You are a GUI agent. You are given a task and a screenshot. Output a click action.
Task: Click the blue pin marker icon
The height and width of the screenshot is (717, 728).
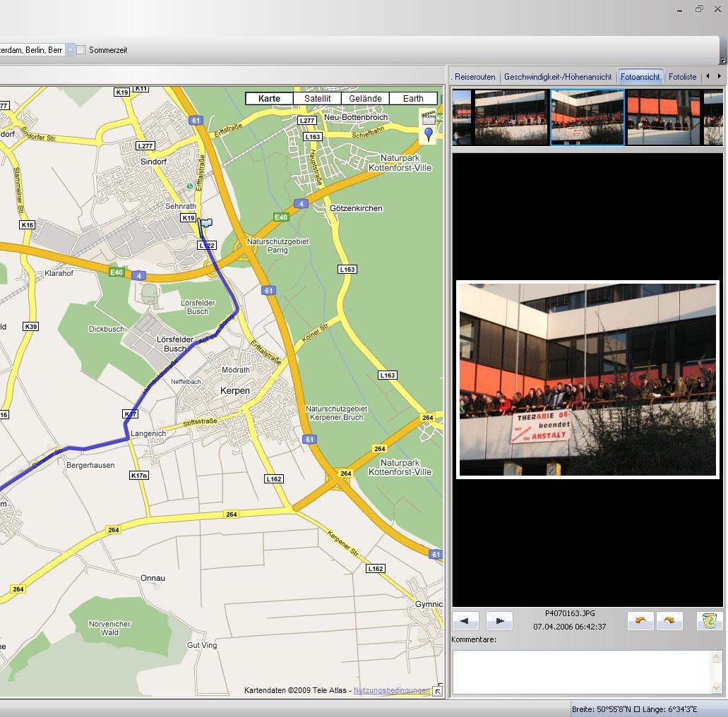(429, 134)
